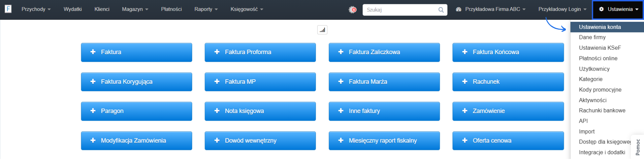Open the Przykładowy Login user dropdown
The width and height of the screenshot is (644, 160).
(x=562, y=9)
